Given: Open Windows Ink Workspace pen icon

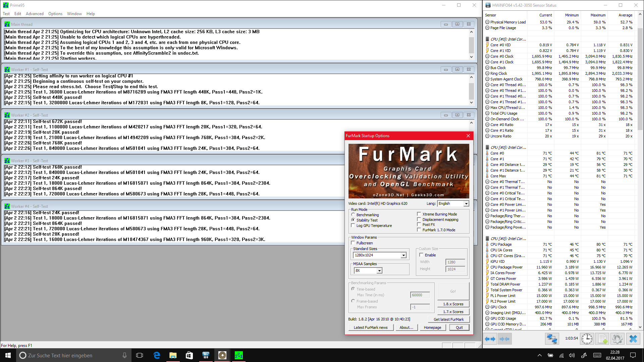Looking at the screenshot, I should 584,355.
